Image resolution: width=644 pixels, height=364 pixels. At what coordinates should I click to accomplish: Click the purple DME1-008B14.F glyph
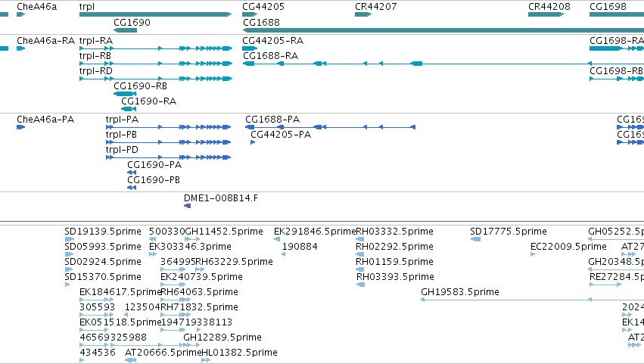187,206
